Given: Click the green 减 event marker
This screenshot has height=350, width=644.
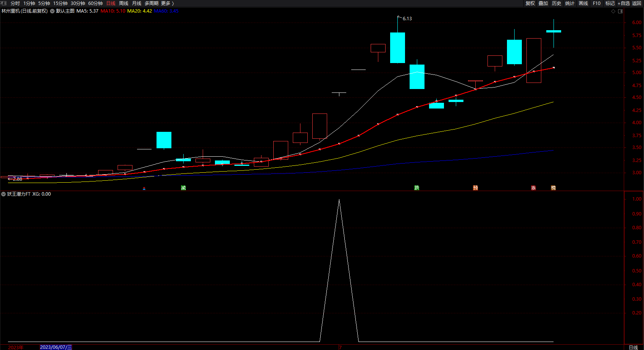Looking at the screenshot, I should 183,188.
